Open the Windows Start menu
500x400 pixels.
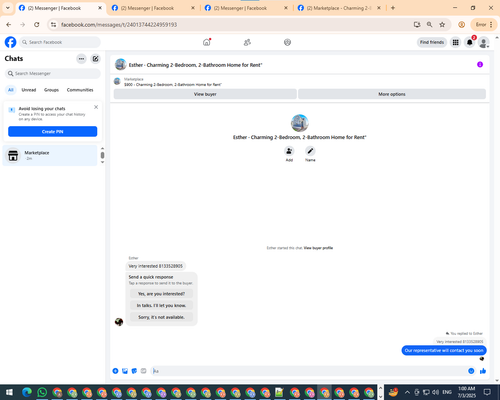pyautogui.click(x=9, y=392)
